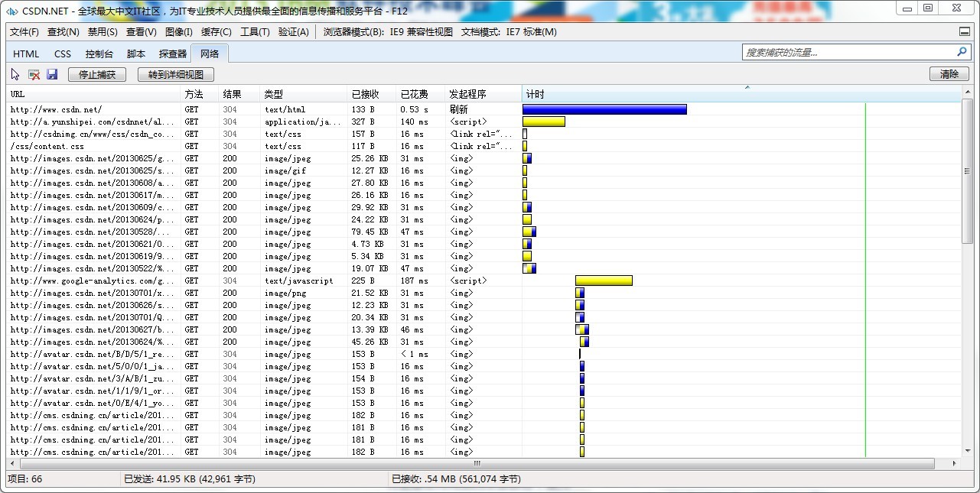Click the text/javascript type cell
Viewport: 980px width, 493px height.
(299, 281)
